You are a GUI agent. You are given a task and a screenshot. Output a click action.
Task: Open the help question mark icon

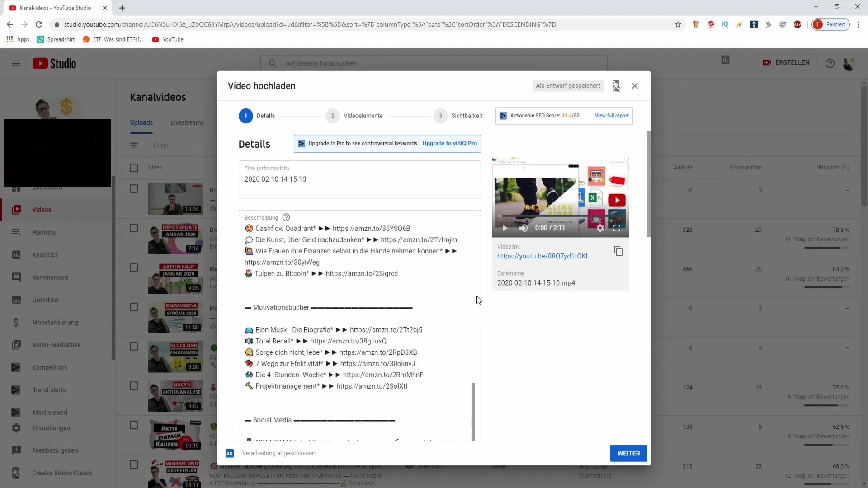[x=830, y=63]
